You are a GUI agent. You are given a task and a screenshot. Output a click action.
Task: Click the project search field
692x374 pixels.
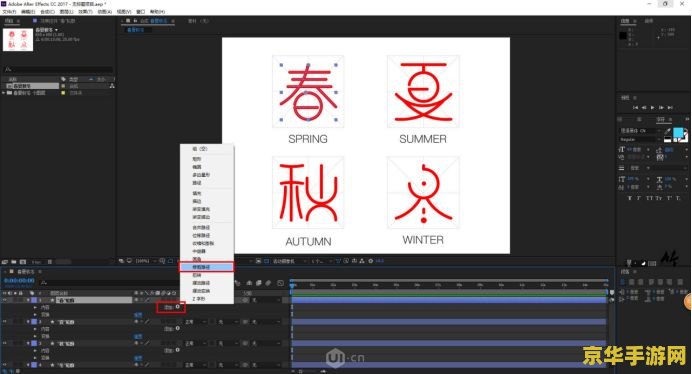click(x=58, y=69)
